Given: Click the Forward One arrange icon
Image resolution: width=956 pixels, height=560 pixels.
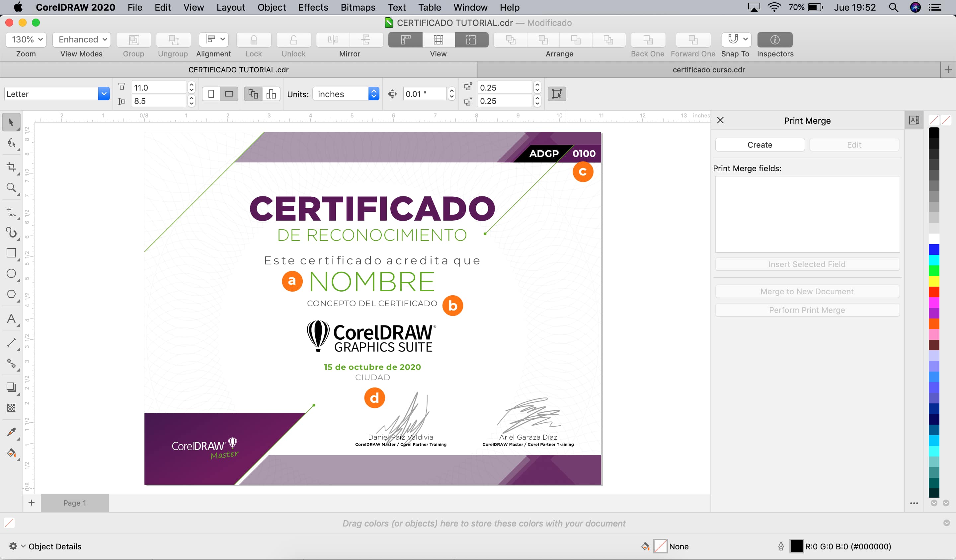Looking at the screenshot, I should click(x=693, y=39).
